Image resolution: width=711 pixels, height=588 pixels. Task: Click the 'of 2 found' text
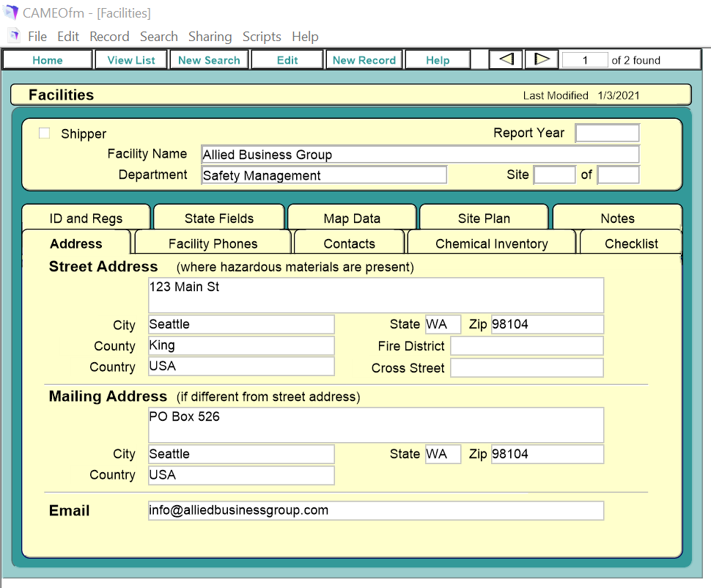pyautogui.click(x=636, y=60)
